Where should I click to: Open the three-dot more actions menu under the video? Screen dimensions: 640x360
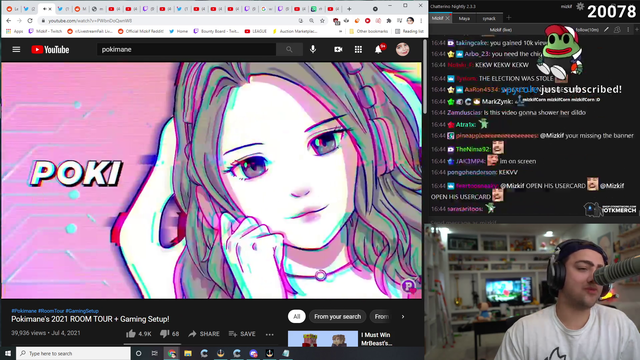[x=269, y=334]
